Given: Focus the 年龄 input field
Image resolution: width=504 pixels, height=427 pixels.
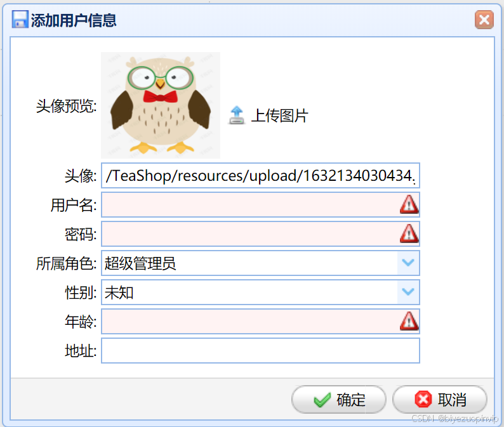Looking at the screenshot, I should (x=260, y=321).
